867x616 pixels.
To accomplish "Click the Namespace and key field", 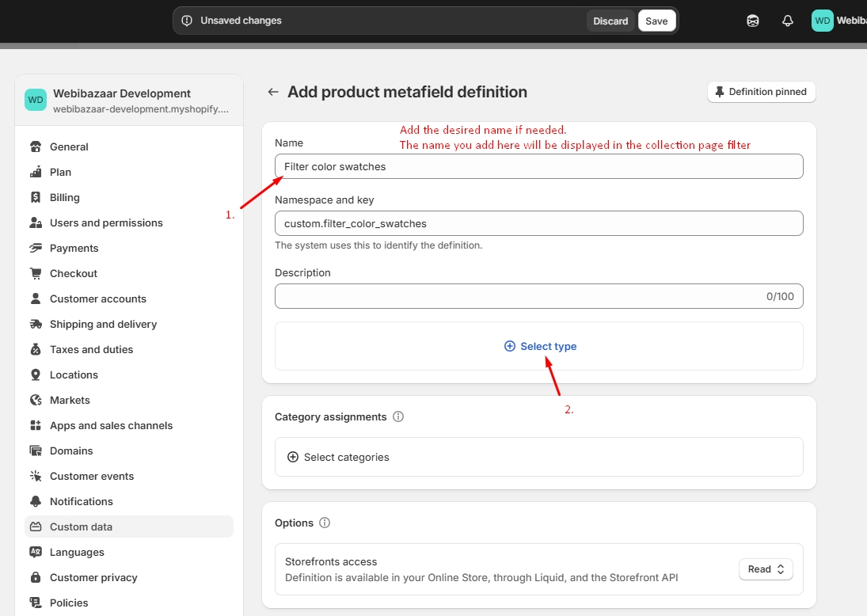I will (x=538, y=223).
